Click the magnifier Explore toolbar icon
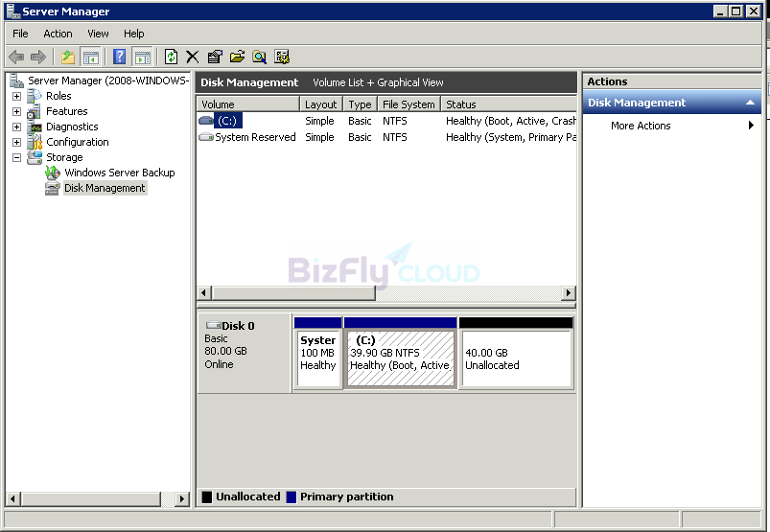This screenshot has height=532, width=770. click(259, 57)
